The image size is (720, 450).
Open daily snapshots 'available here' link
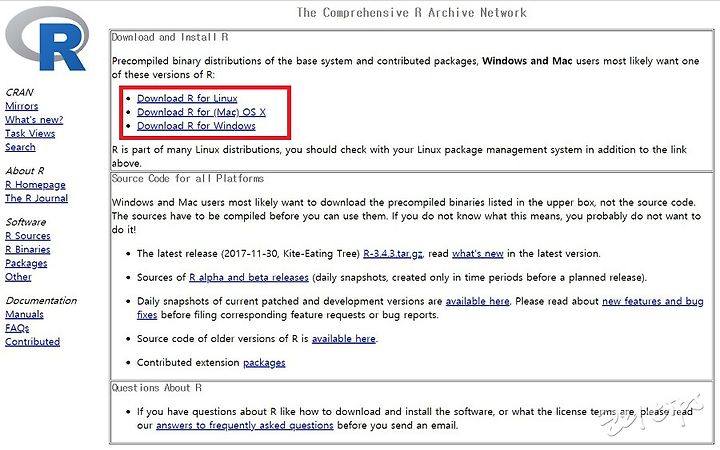coord(478,302)
